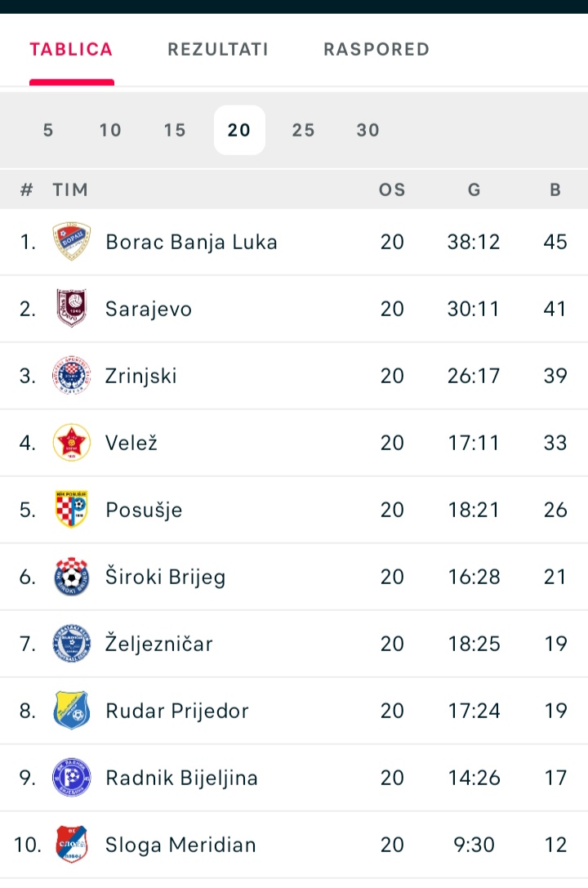Viewport: 588px width, 888px height.
Task: Open the Borac Banja Luka team name
Action: (x=191, y=242)
